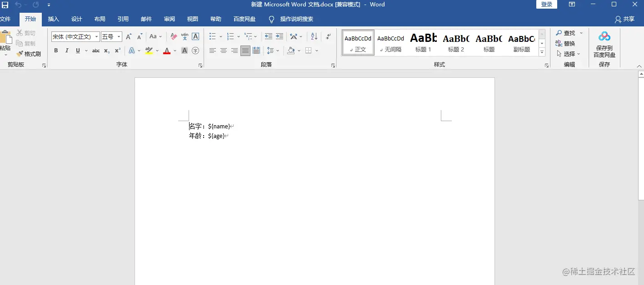
Task: Open the font size dropdown (五号)
Action: pyautogui.click(x=119, y=37)
